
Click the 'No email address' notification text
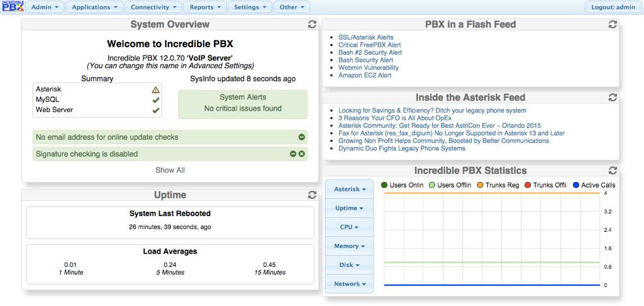(x=107, y=137)
